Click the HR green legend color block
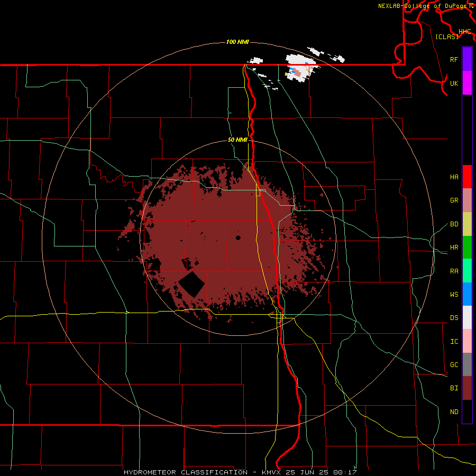476x476 pixels. coord(467,248)
